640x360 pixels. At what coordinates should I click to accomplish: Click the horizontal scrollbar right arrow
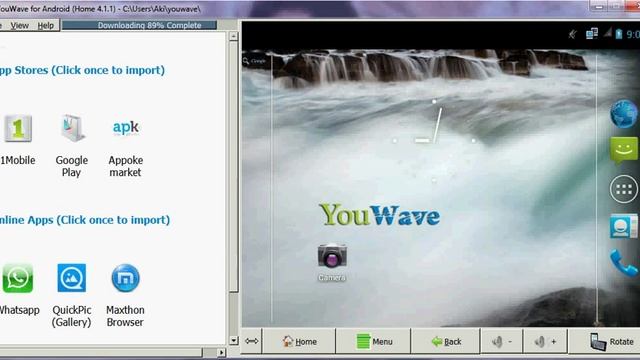coord(221,352)
